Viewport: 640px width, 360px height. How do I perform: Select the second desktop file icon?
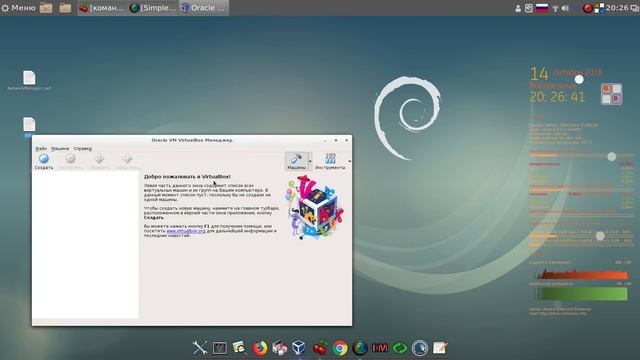pos(29,124)
